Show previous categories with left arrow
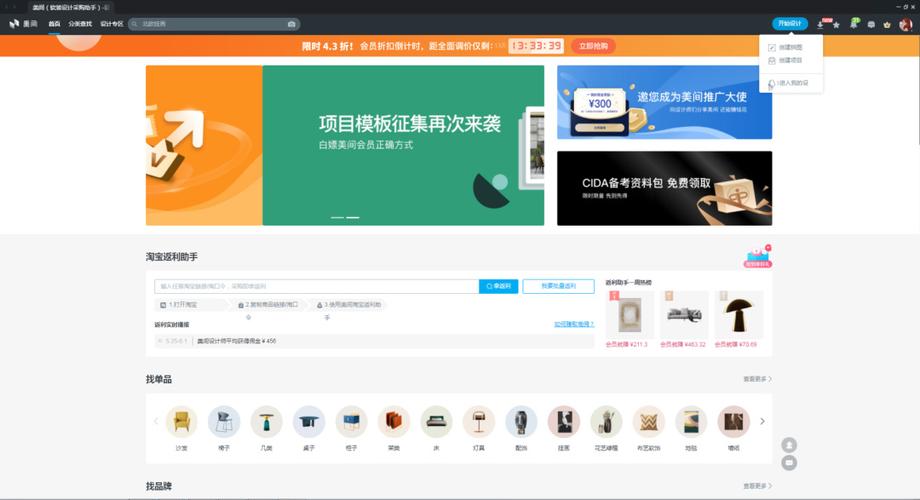Viewport: 920px width, 500px height. click(155, 421)
